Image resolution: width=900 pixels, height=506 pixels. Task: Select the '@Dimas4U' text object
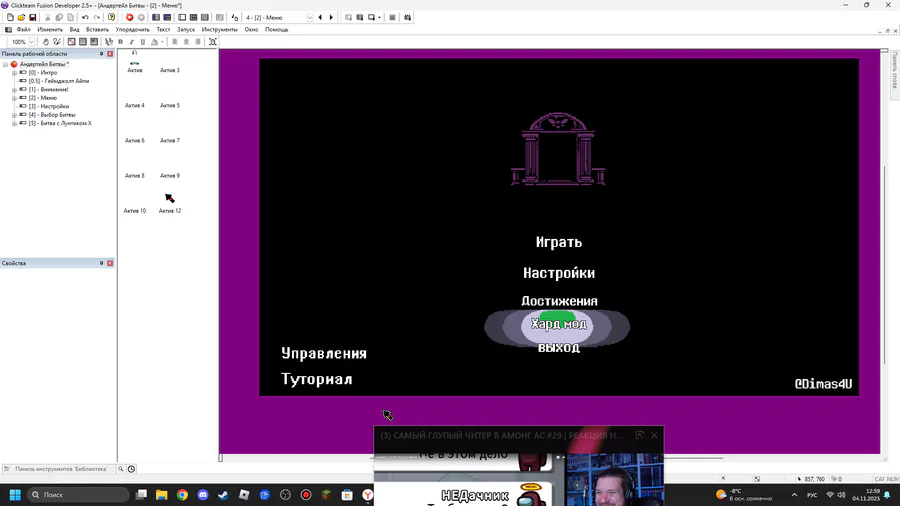pyautogui.click(x=823, y=384)
